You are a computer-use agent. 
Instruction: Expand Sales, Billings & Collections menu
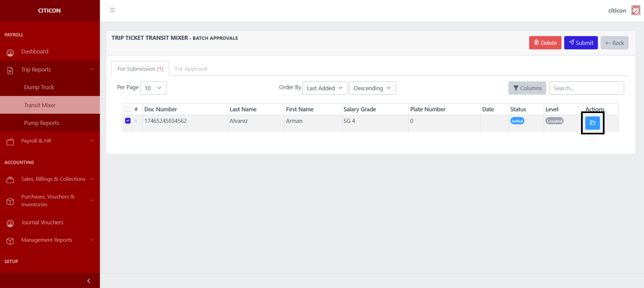pos(53,179)
